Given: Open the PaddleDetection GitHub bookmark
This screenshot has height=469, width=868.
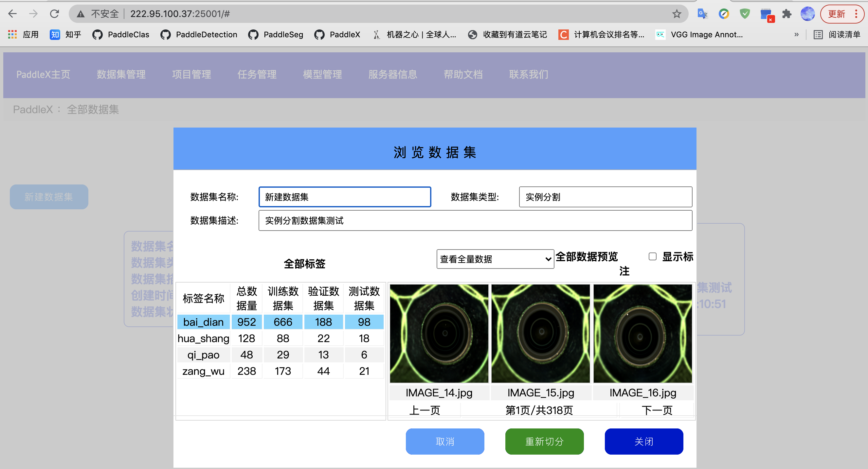Looking at the screenshot, I should click(199, 34).
